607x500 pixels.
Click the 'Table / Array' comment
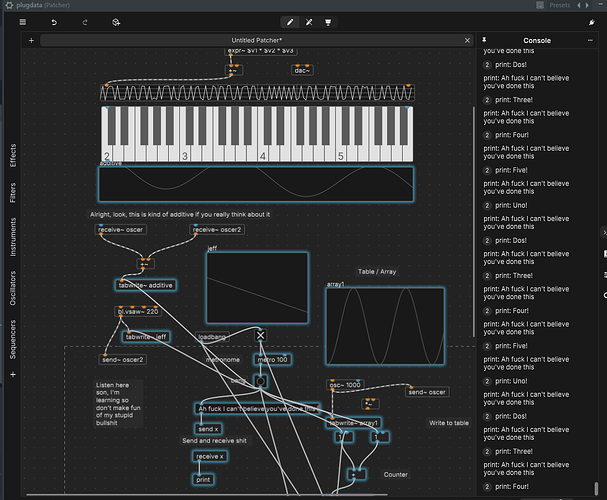pos(377,272)
